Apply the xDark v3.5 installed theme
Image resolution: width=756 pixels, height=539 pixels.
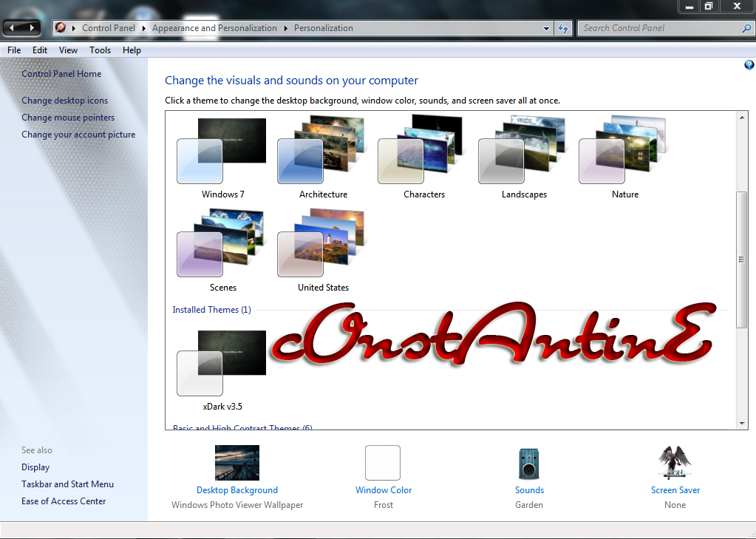pos(222,370)
